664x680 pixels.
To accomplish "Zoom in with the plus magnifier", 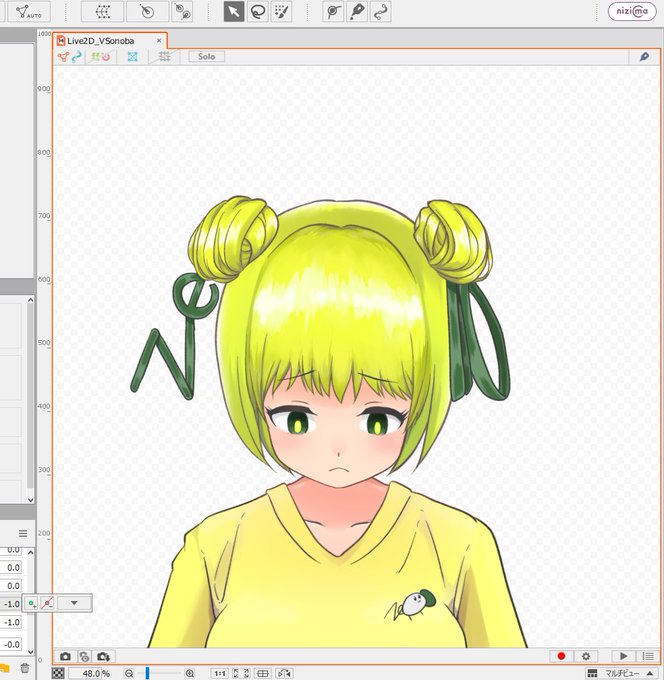I will point(190,673).
